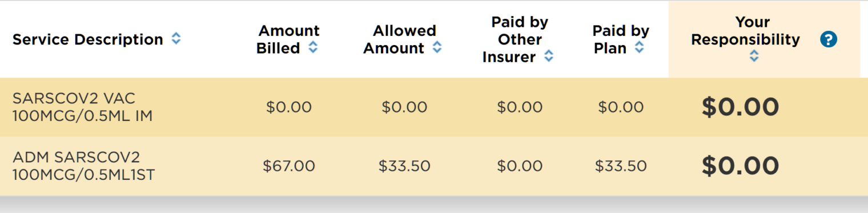Open the Your Responsibility help question mark
Image resolution: width=868 pixels, height=213 pixels.
click(x=828, y=39)
